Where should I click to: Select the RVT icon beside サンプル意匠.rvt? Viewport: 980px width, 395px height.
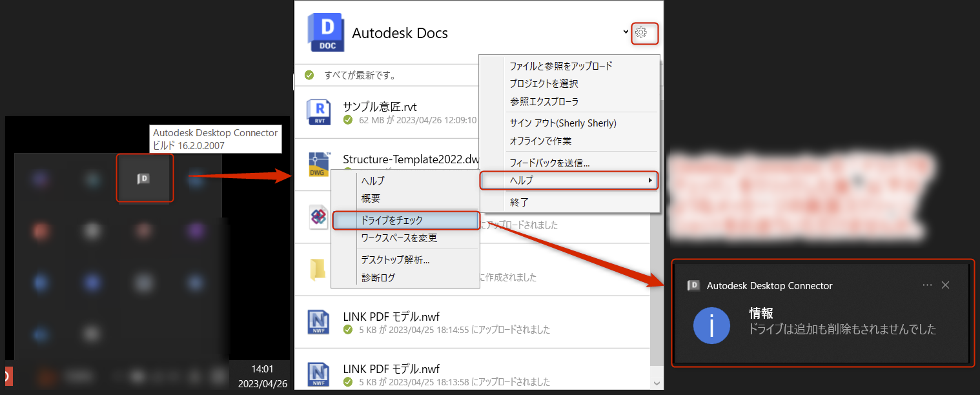point(317,112)
